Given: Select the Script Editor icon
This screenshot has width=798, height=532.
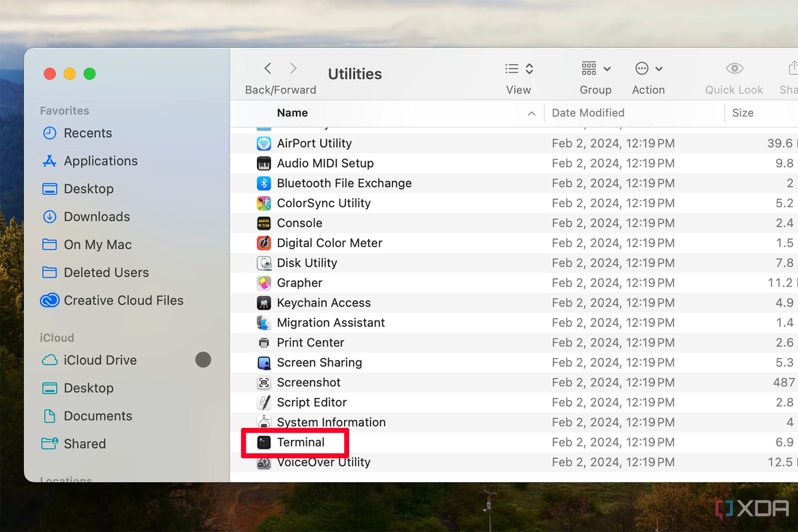Looking at the screenshot, I should (x=264, y=402).
